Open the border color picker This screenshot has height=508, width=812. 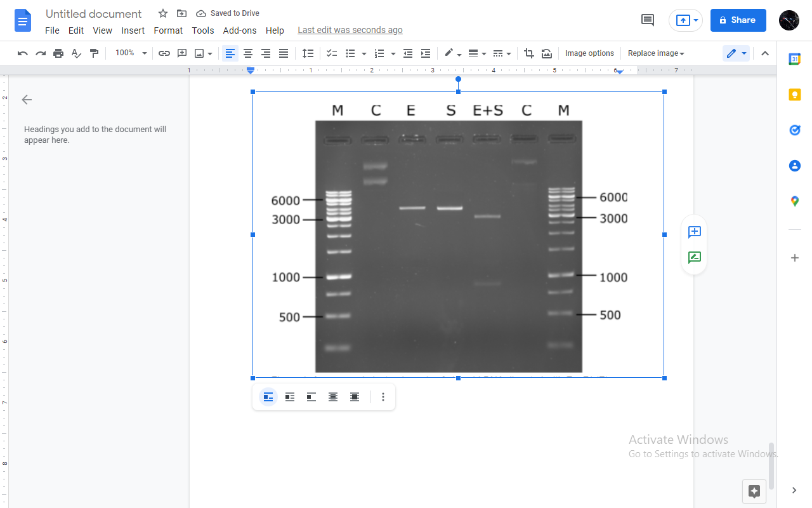coord(451,53)
